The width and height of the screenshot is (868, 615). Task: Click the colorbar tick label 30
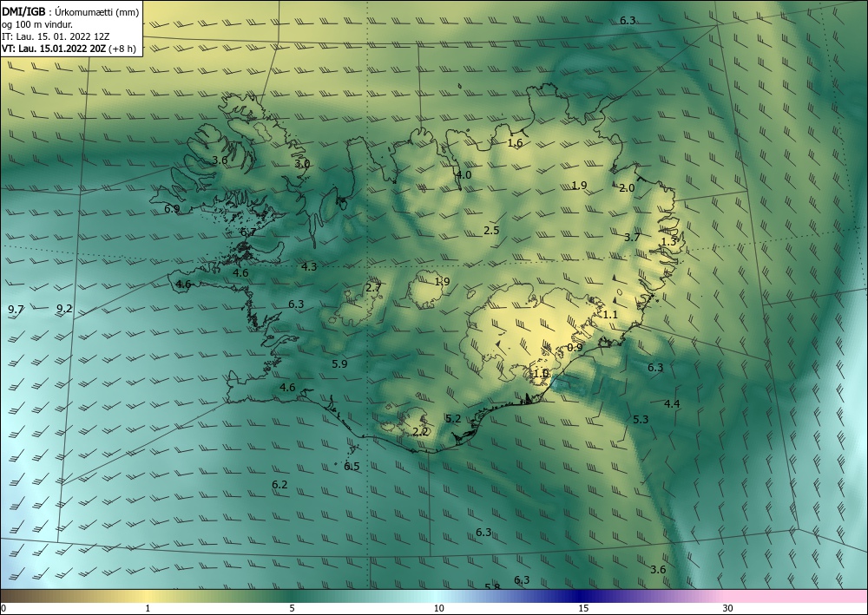[x=728, y=609]
